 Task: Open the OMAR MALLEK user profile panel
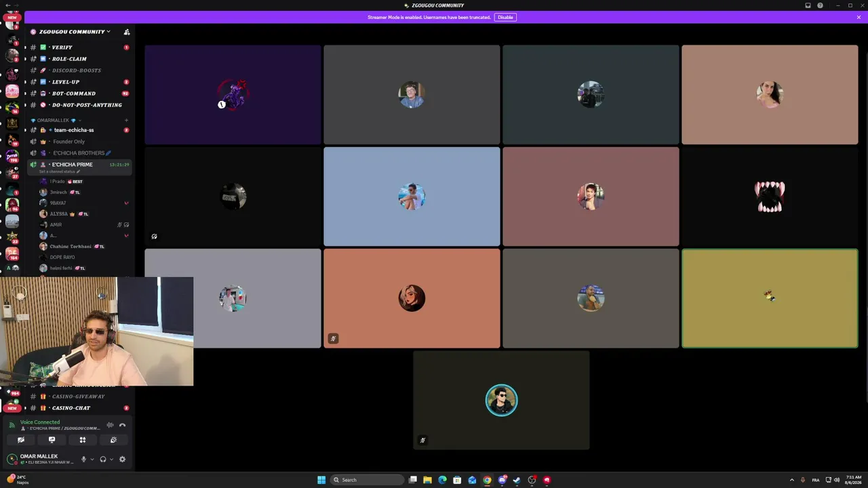click(39, 459)
